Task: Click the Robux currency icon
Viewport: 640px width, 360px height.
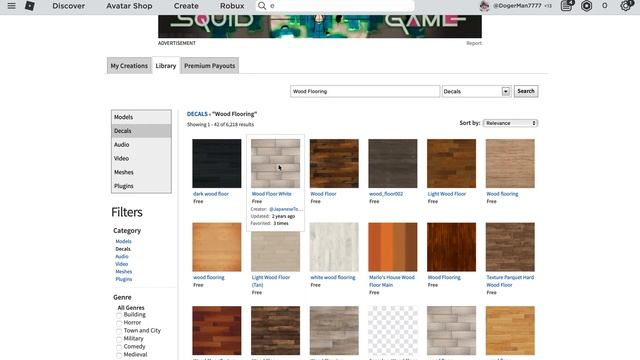Action: [x=587, y=6]
